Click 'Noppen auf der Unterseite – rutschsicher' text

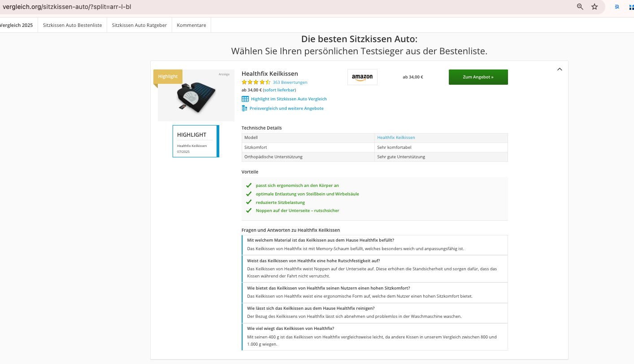pos(298,211)
